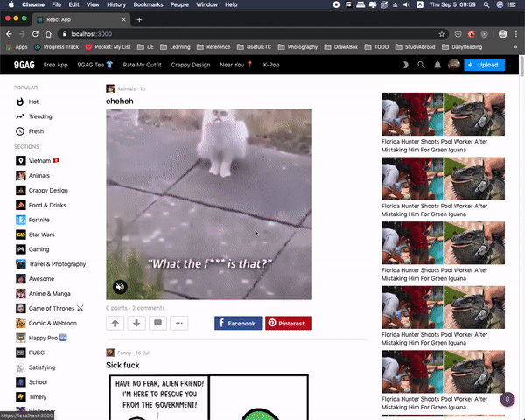This screenshot has width=525, height=420.
Task: Open Satisfying section
Action: click(x=36, y=367)
